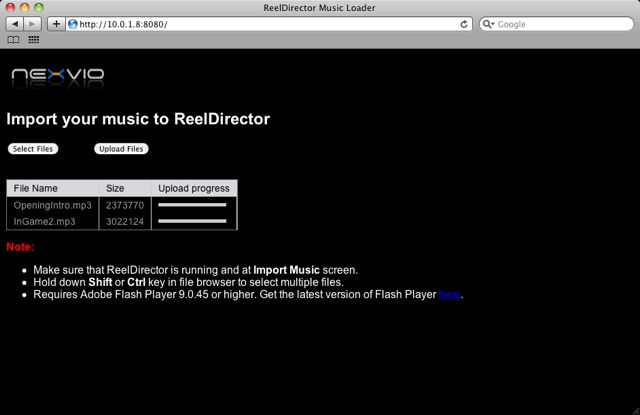Click the size value 2373770

[125, 205]
